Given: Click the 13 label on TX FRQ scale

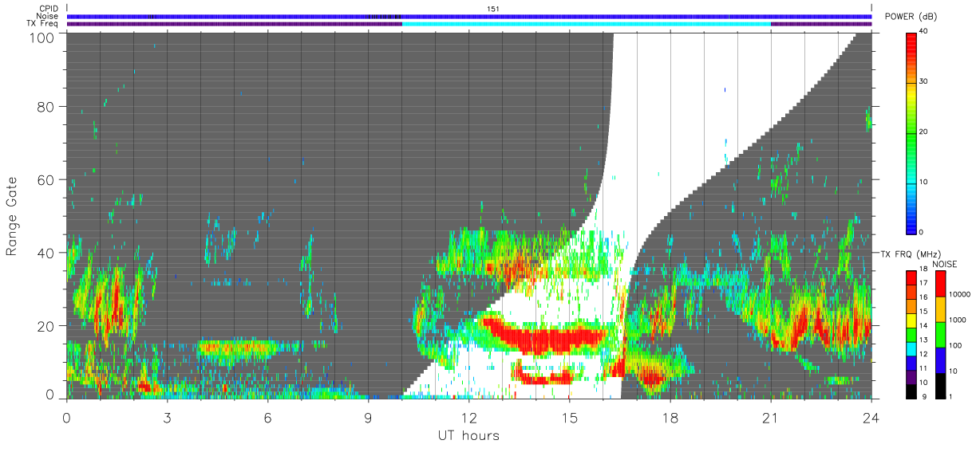Looking at the screenshot, I should [x=923, y=340].
